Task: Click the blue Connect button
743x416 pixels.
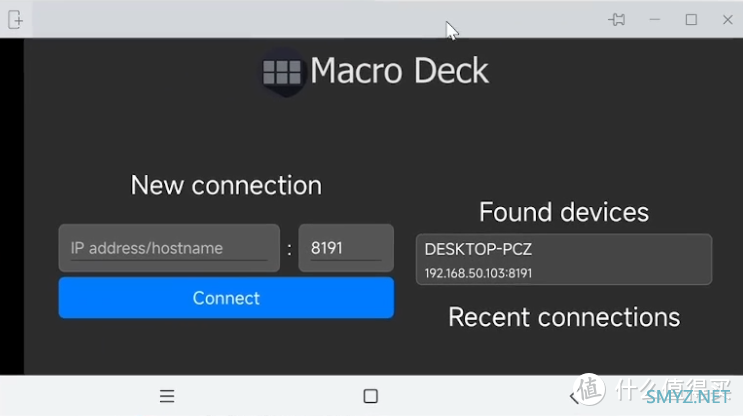Action: coord(226,298)
